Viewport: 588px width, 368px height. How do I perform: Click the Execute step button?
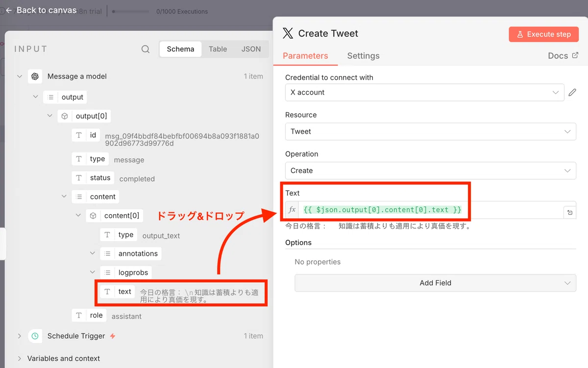point(544,34)
